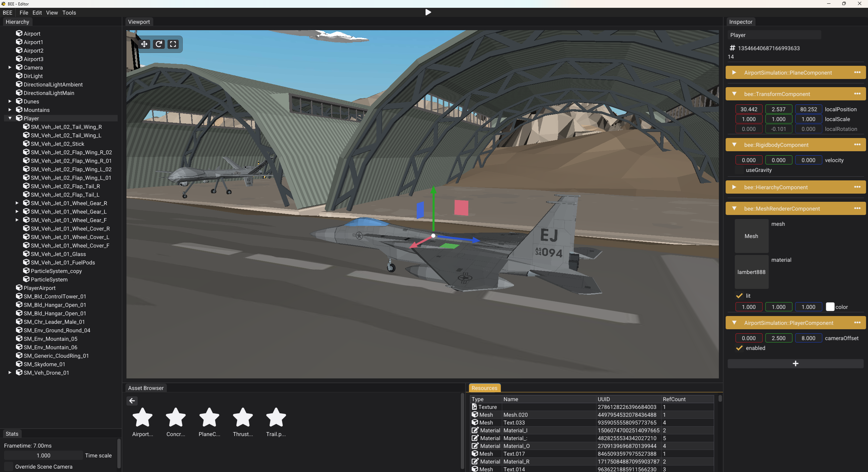This screenshot has width=868, height=472.
Task: Enable Override Scene Camera
Action: tap(8, 466)
